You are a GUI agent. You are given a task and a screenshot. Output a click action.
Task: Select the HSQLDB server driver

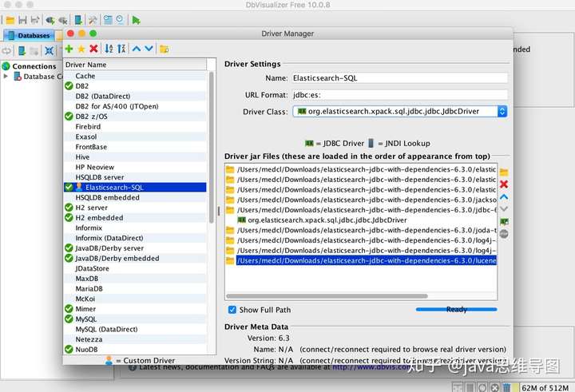(135, 177)
